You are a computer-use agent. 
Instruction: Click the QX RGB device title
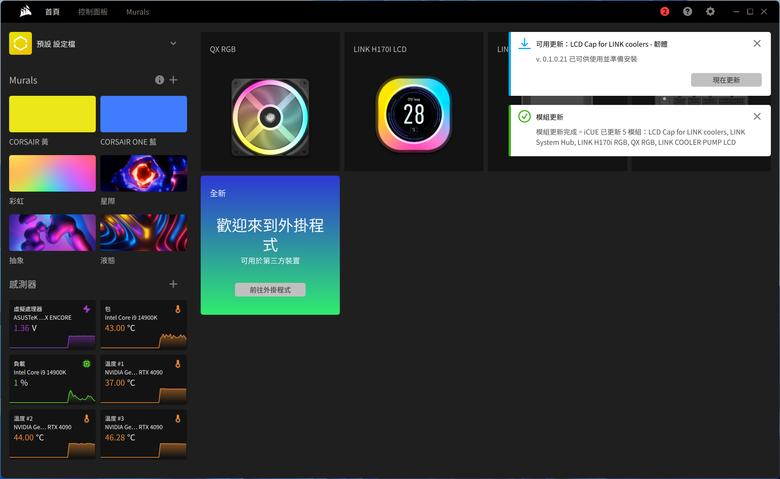pos(222,49)
